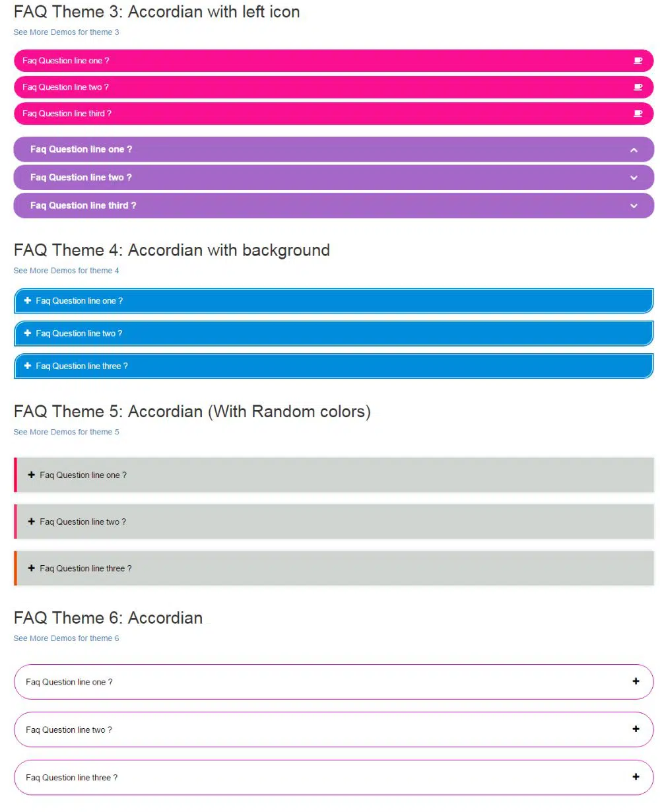
Task: Click plus icon on blue question one
Action: pyautogui.click(x=28, y=300)
